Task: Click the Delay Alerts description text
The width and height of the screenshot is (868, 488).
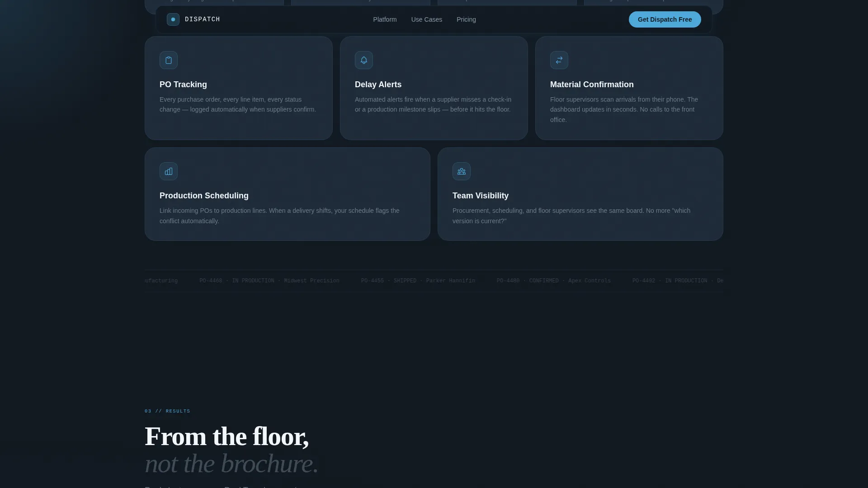Action: pyautogui.click(x=433, y=104)
